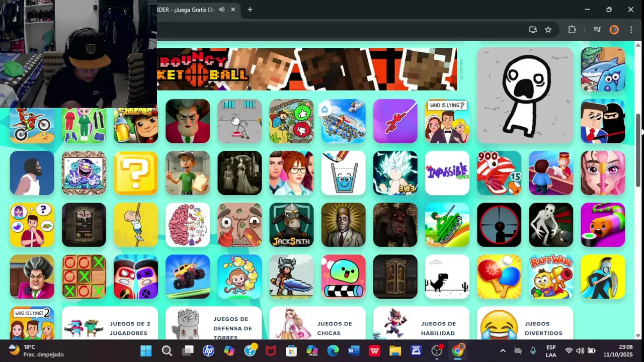The image size is (644, 362).
Task: Open the sushi snake game tile
Action: [x=603, y=225]
